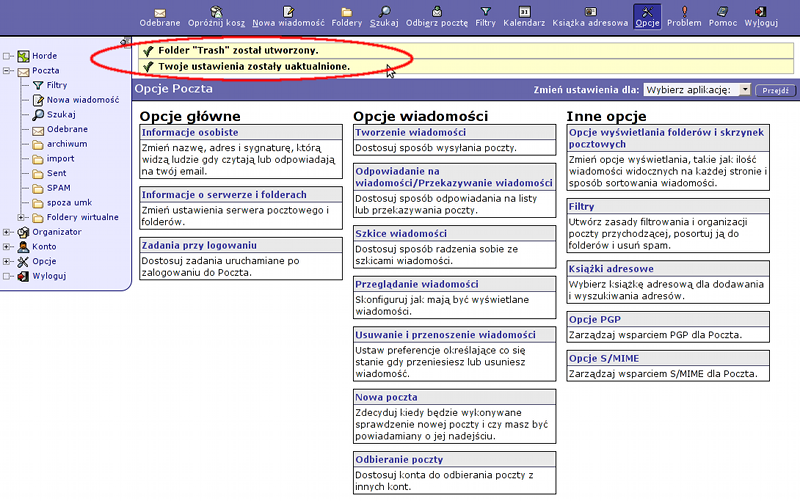Open Tworzenie wiadomości options
Image resolution: width=800 pixels, height=501 pixels.
[x=410, y=132]
